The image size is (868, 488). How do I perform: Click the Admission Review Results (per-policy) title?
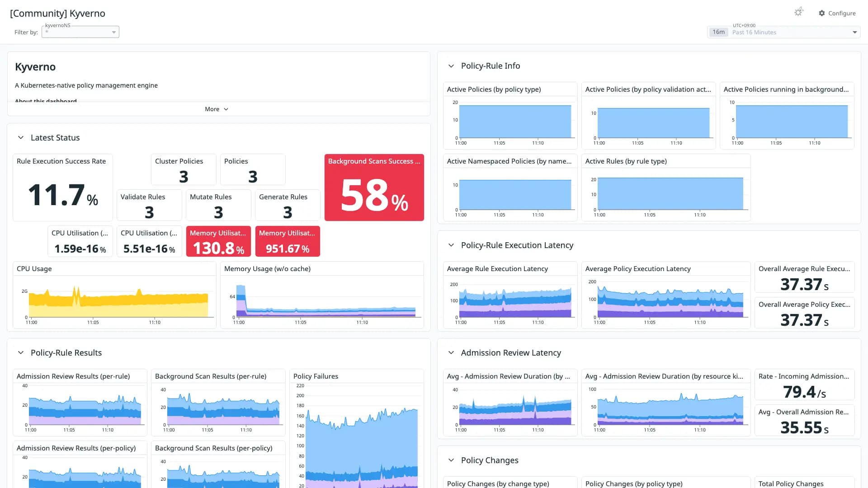76,448
